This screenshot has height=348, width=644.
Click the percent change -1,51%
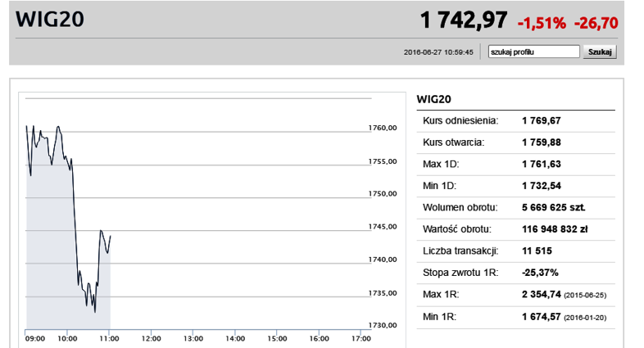[x=542, y=23]
